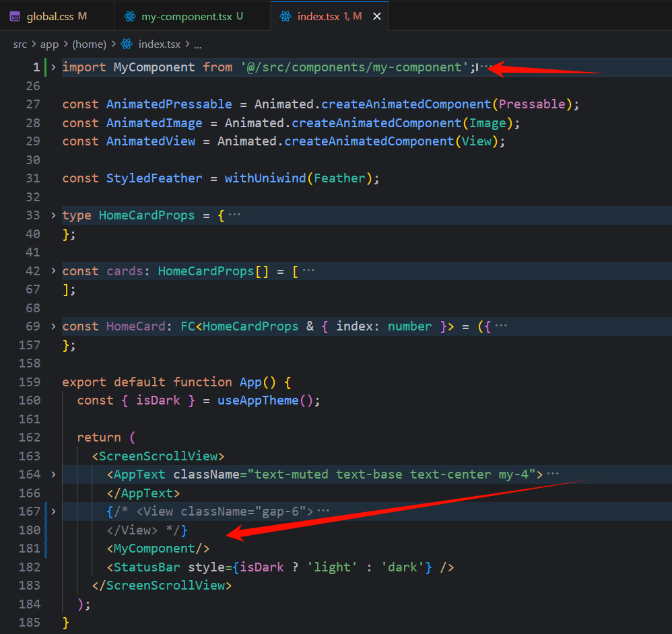Screen dimensions: 672x634
Task: Expand folded AppText element at line 164
Action: (53, 474)
